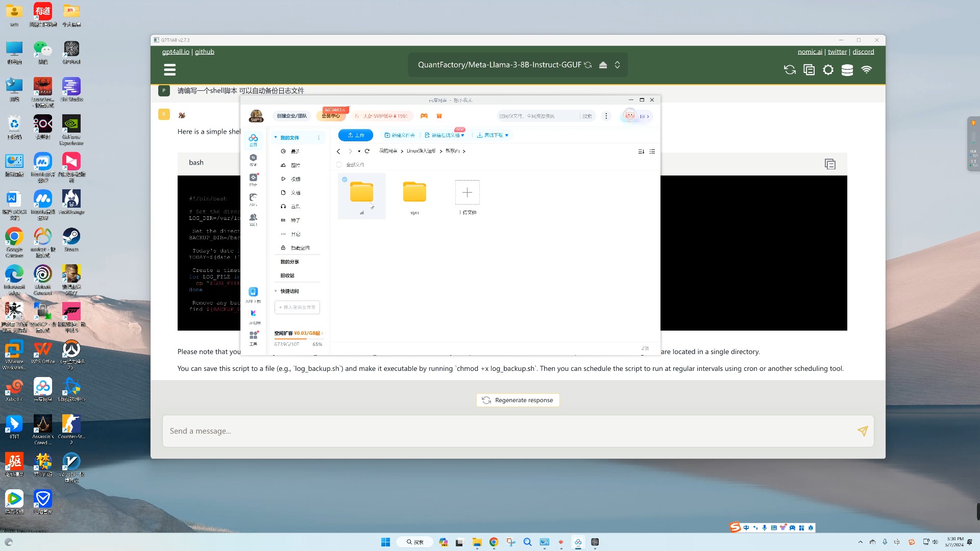
Task: Click the send message arrow
Action: 863,431
